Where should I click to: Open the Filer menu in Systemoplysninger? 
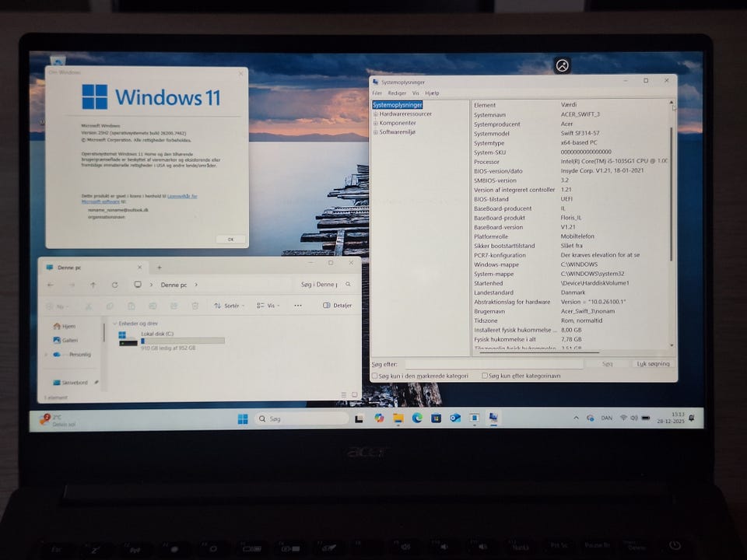coord(377,93)
